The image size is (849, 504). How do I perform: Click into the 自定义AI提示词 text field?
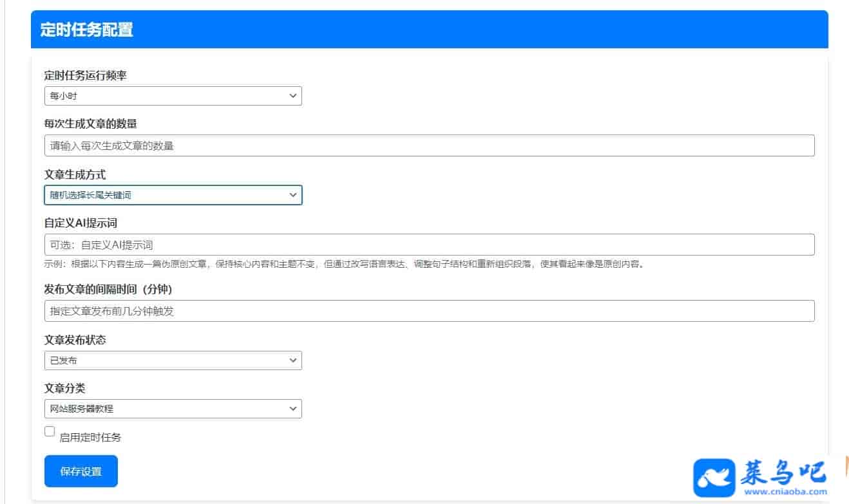coord(429,245)
